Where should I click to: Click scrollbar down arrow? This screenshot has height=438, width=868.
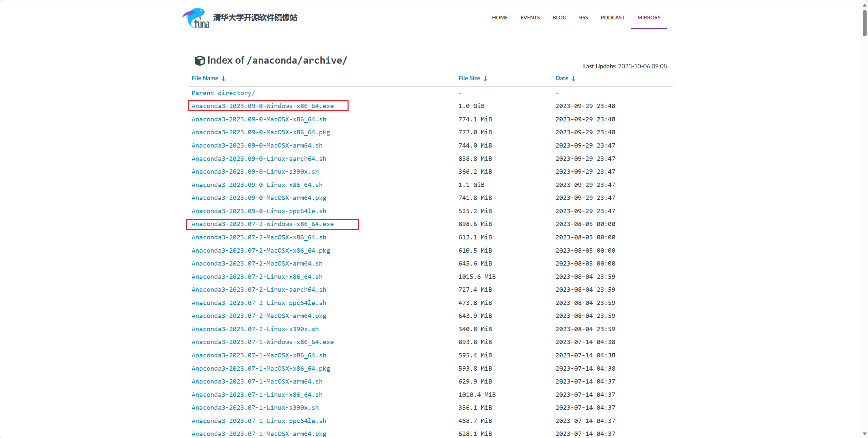(865, 434)
